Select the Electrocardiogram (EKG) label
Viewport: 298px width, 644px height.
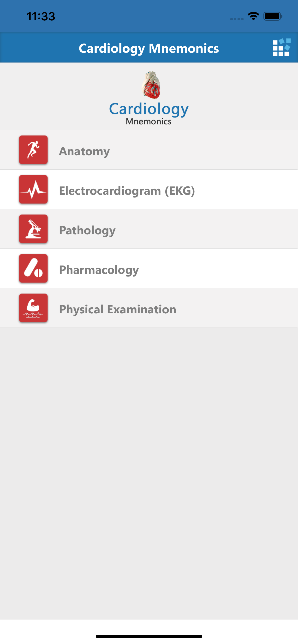[x=127, y=191]
